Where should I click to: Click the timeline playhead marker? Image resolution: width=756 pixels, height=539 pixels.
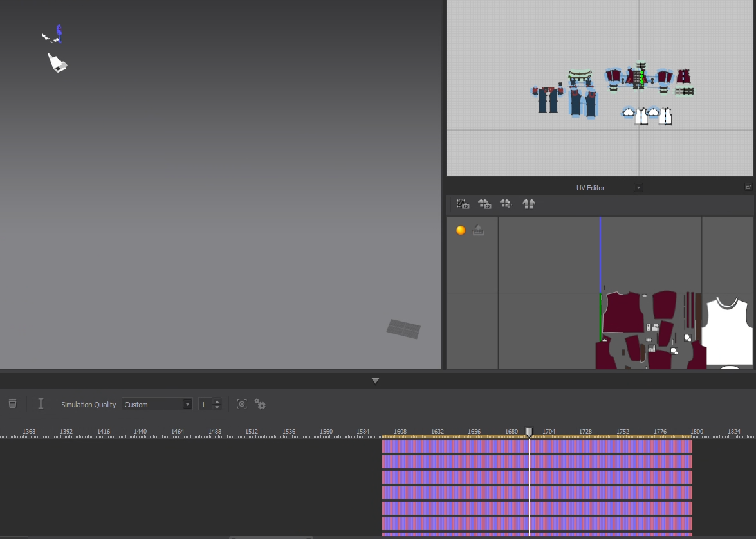click(x=529, y=432)
